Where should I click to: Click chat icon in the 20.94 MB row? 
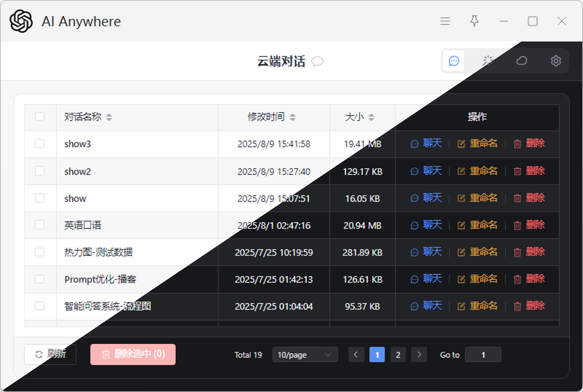tap(415, 226)
